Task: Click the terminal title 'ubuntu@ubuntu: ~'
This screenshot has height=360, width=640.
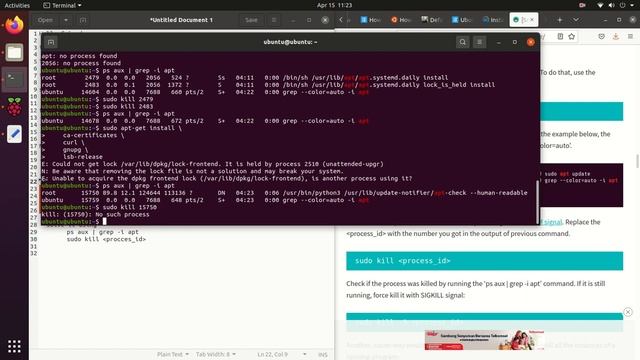Action: click(290, 42)
